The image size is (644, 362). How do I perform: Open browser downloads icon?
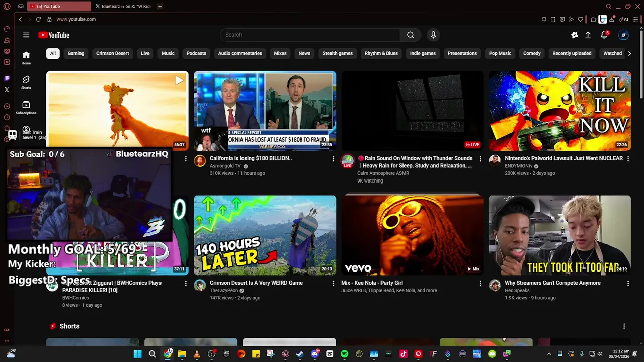coord(612,19)
